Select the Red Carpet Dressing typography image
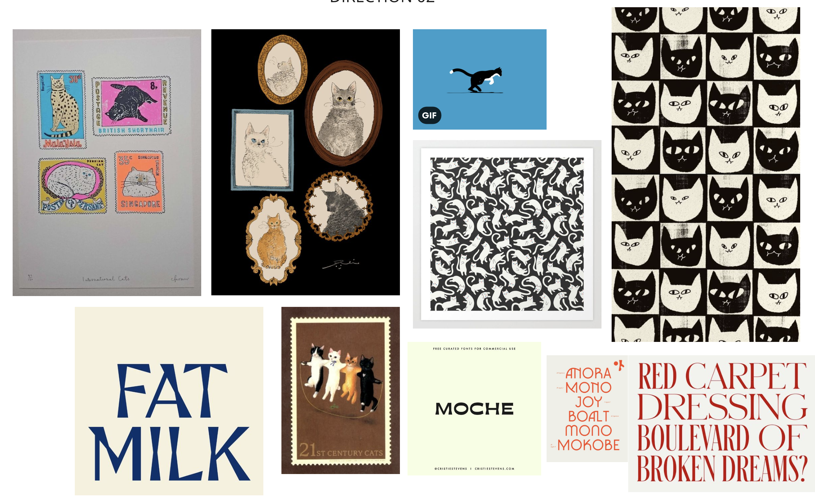Viewport: 815px width, 504px height. point(721,423)
